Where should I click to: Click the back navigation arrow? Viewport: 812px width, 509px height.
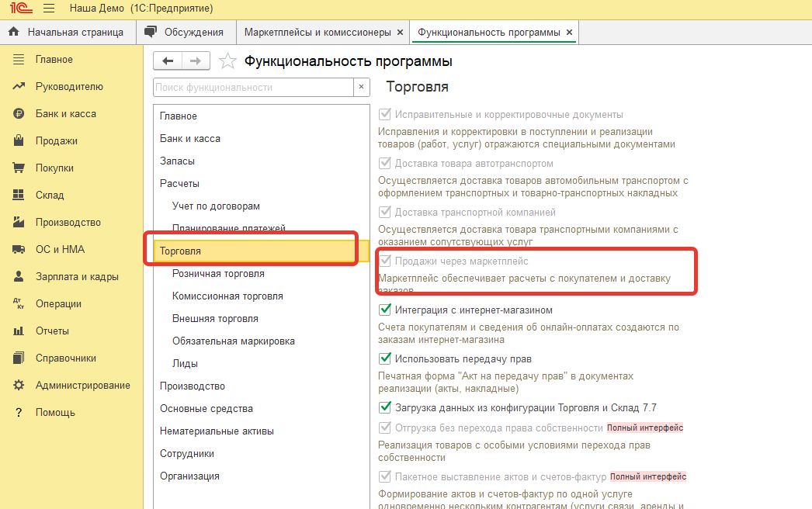[x=168, y=61]
